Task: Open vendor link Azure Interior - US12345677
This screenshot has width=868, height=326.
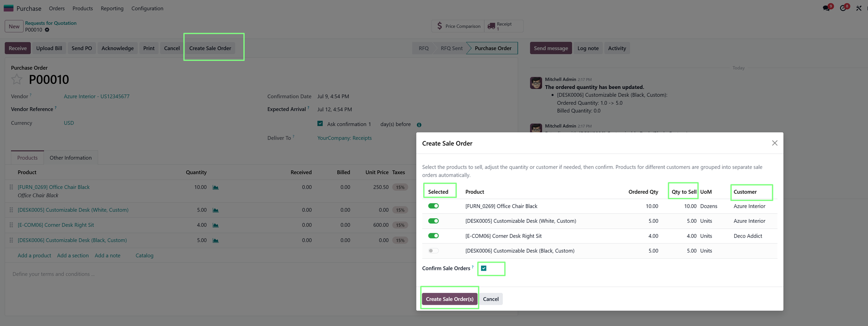Action: pyautogui.click(x=97, y=96)
